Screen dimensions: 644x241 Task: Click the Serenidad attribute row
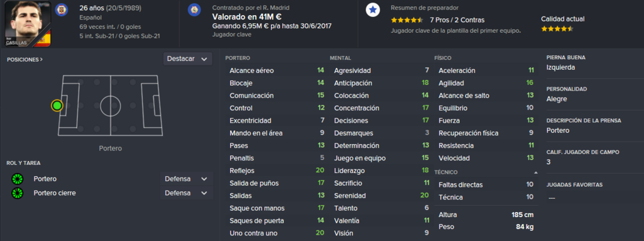(x=382, y=196)
